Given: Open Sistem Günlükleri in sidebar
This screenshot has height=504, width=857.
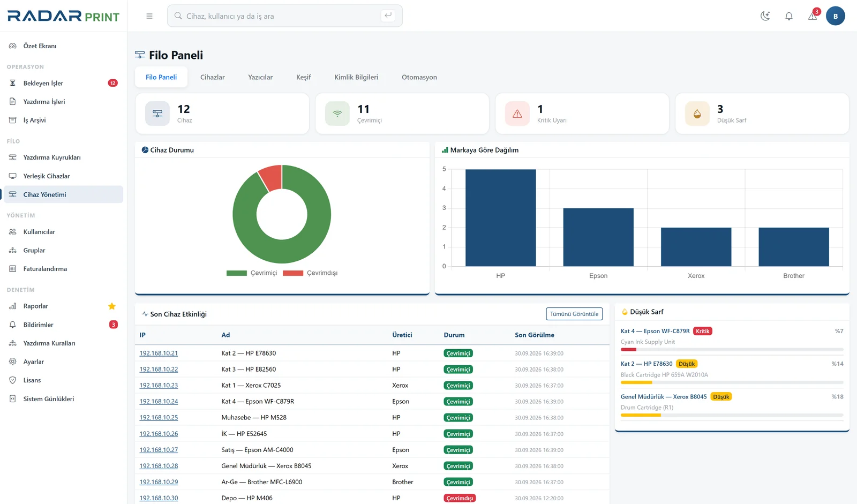Looking at the screenshot, I should point(63,399).
